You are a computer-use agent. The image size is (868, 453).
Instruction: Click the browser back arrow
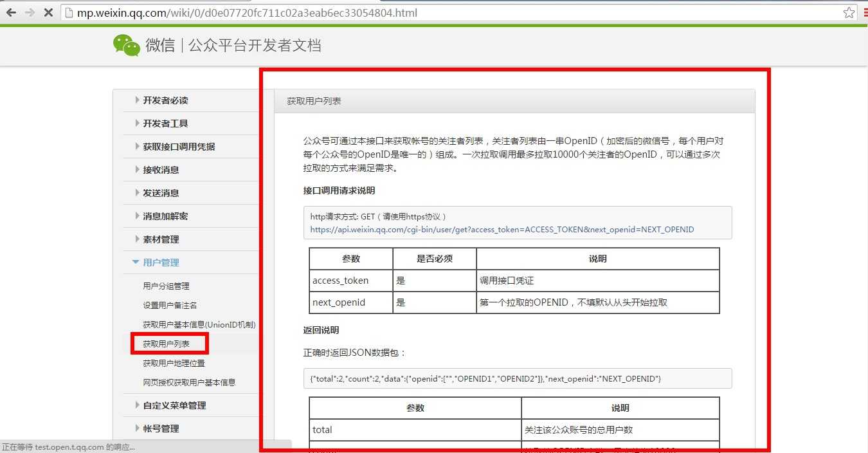click(x=11, y=12)
